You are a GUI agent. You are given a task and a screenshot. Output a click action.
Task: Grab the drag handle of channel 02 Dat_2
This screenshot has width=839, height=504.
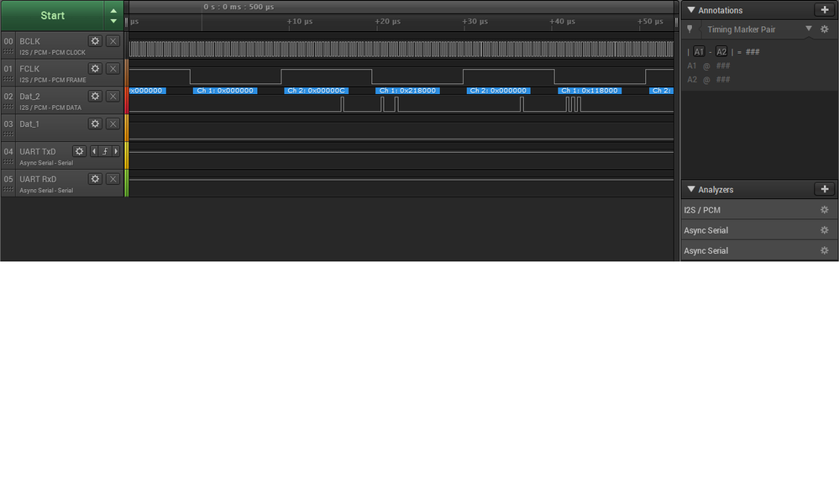click(8, 107)
